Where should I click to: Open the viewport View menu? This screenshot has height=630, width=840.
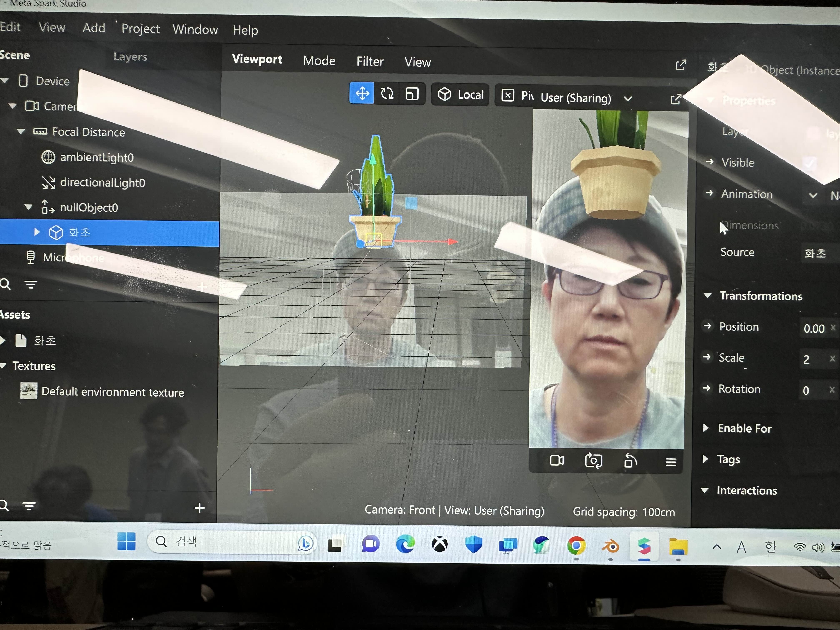(417, 62)
